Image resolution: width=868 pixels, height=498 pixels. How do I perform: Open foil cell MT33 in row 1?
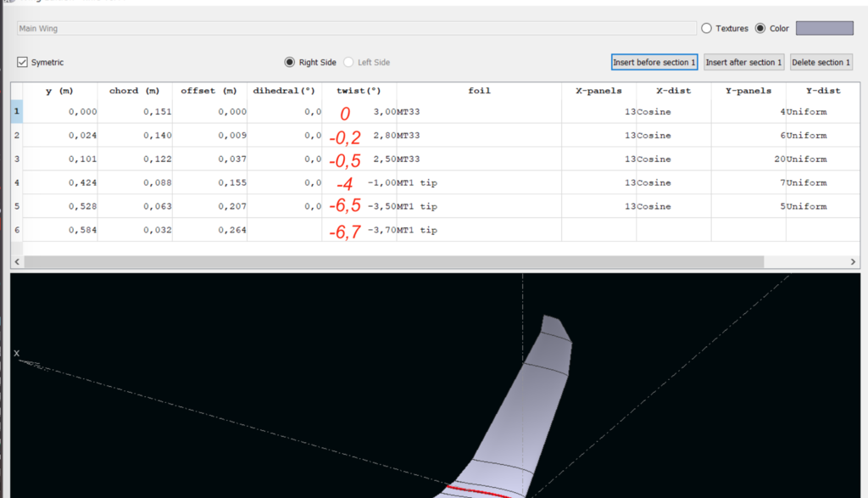[479, 111]
